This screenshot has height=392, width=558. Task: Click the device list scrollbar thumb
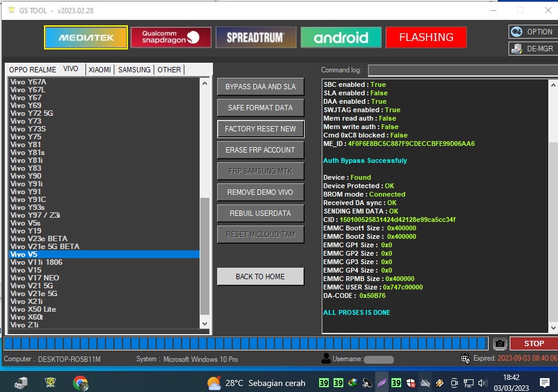point(204,256)
